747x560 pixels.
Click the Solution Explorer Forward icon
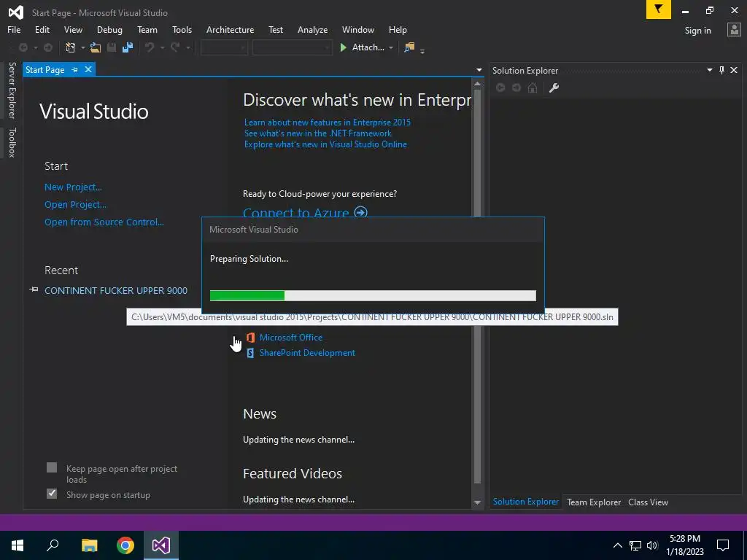coord(516,87)
